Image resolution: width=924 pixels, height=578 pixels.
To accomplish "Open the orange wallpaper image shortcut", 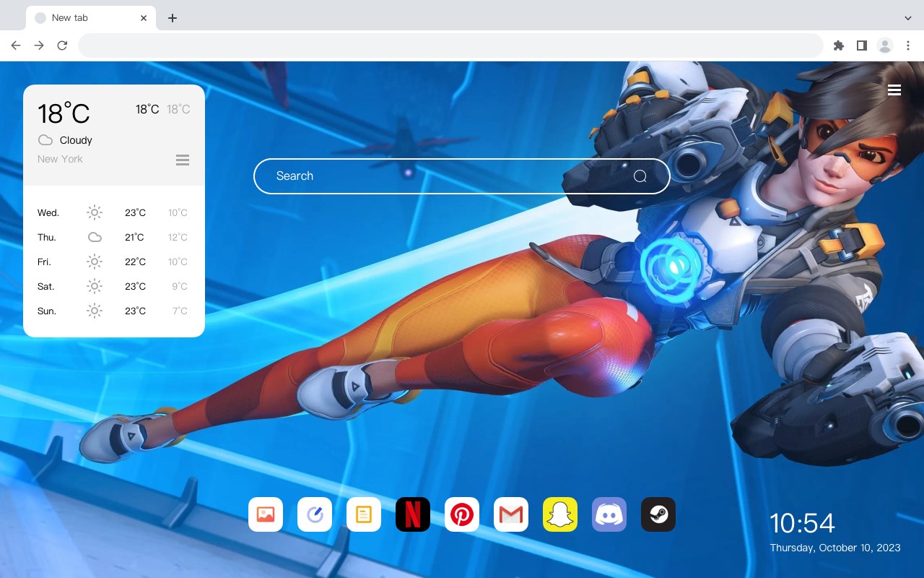I will (x=266, y=514).
